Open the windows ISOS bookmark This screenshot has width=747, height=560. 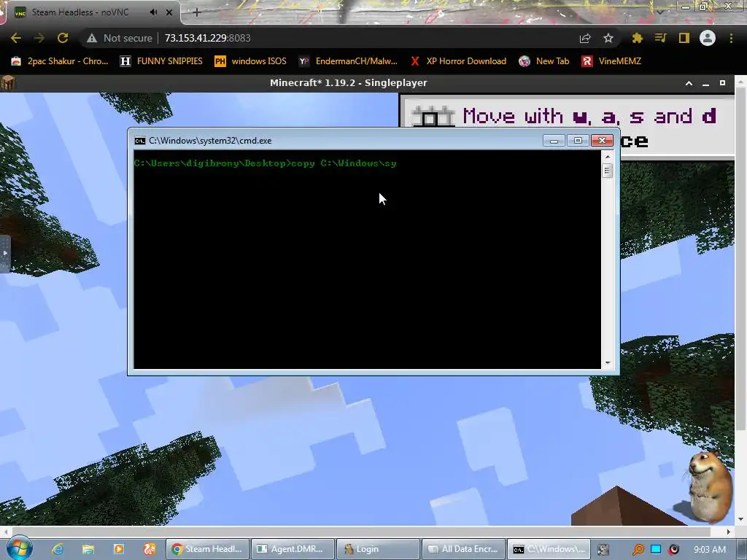point(251,61)
